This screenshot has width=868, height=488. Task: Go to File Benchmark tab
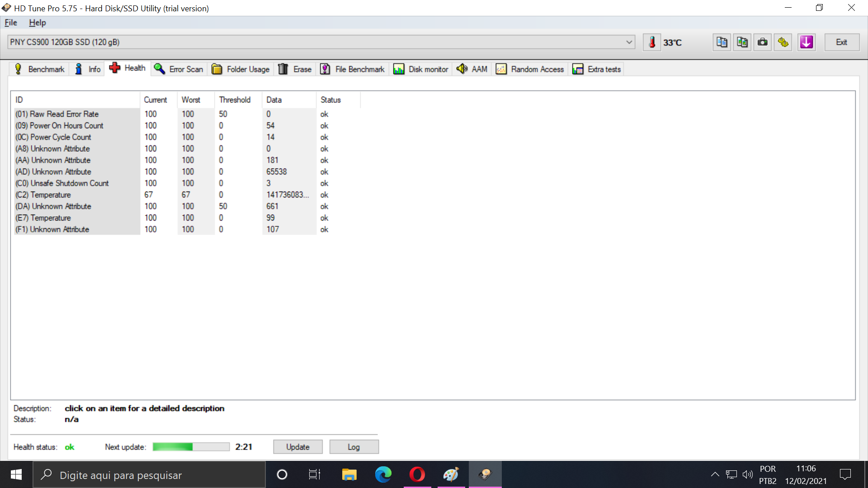coord(353,69)
